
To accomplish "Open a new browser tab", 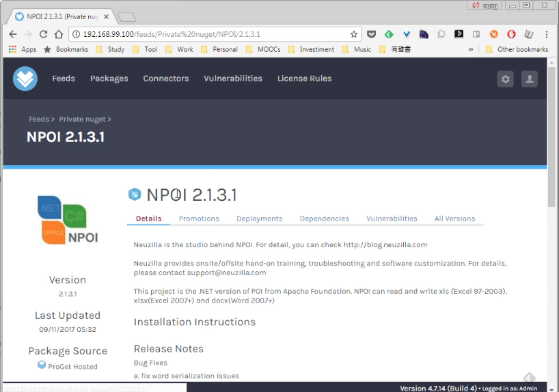I will (x=126, y=17).
